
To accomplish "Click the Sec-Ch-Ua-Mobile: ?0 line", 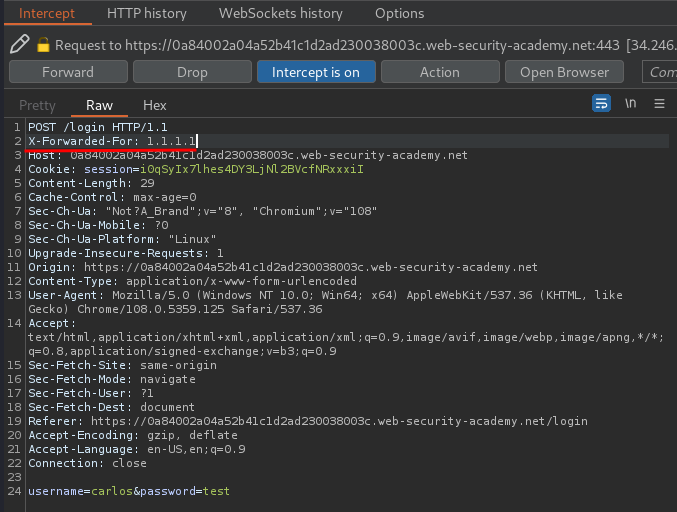I will (x=98, y=225).
